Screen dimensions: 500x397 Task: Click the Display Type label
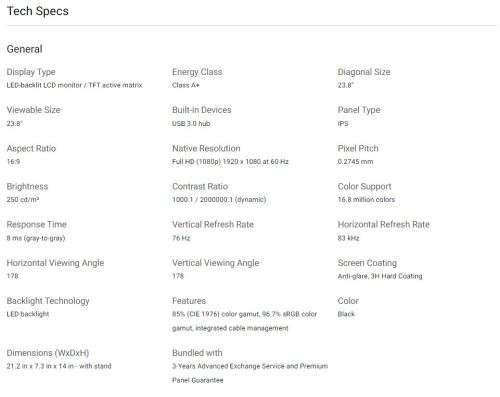point(31,72)
